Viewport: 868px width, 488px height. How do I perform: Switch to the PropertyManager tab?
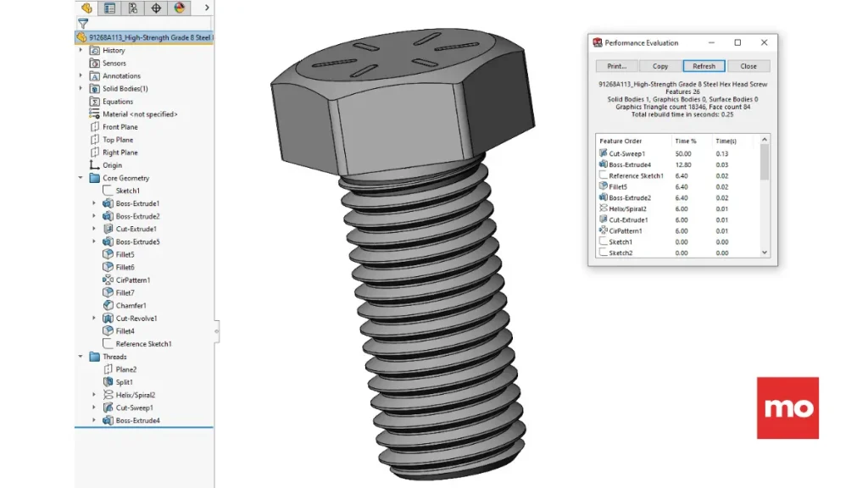[109, 8]
